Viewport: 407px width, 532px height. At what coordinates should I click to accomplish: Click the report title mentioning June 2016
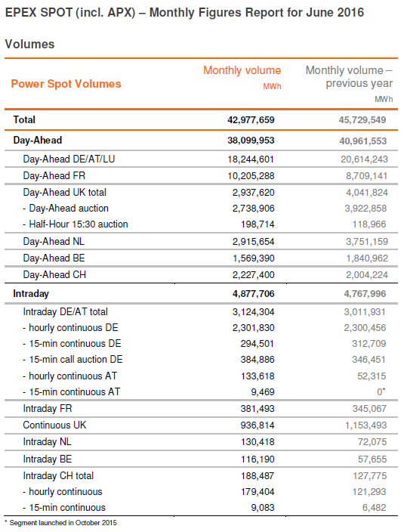[184, 13]
